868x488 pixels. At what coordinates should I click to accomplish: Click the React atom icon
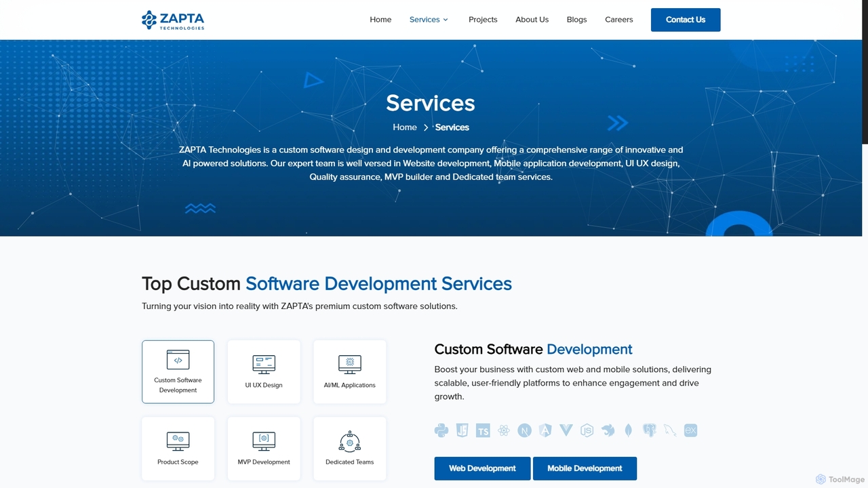pos(503,430)
